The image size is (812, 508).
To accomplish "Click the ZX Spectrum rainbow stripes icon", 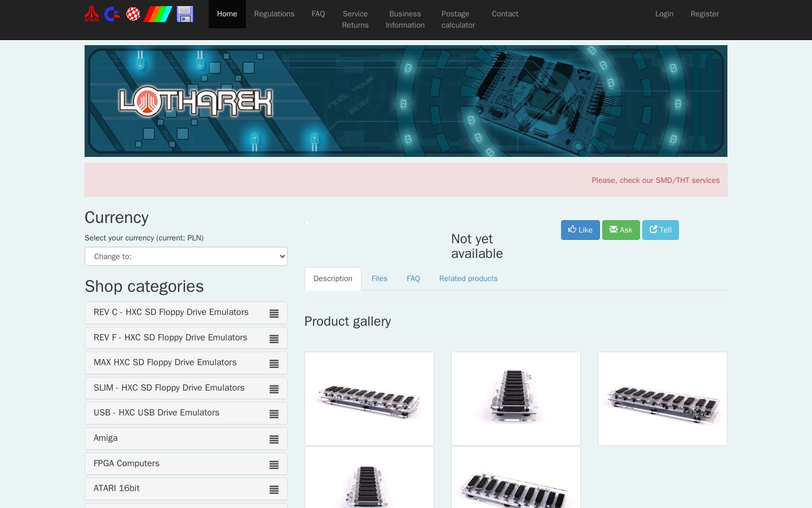I will [x=158, y=14].
